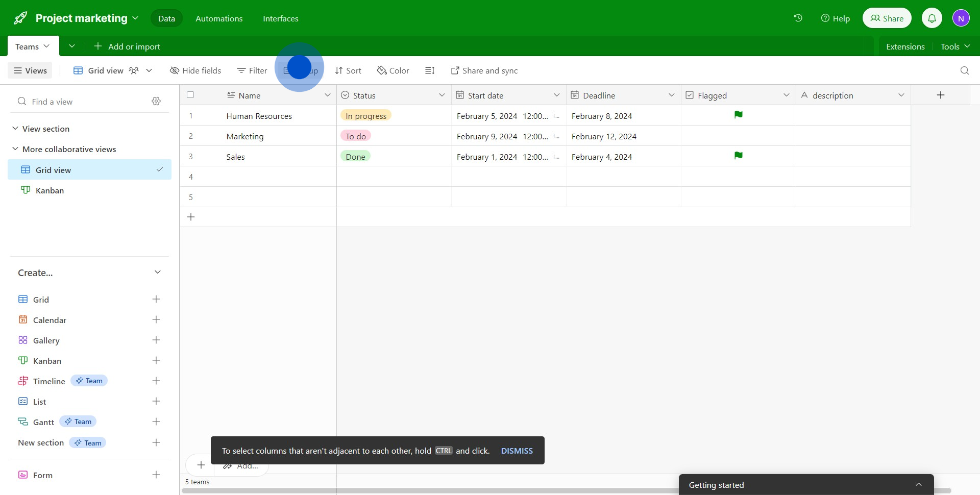
Task: Open the notifications bell
Action: click(x=932, y=18)
